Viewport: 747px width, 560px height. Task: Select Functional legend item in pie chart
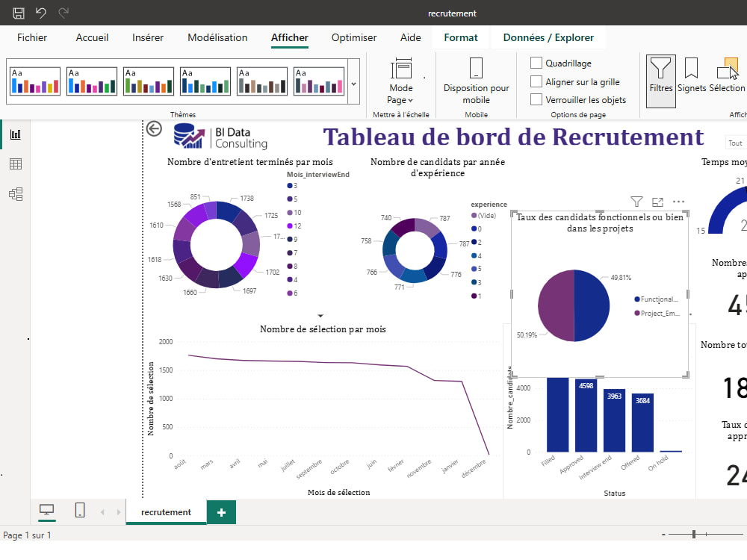tap(657, 299)
